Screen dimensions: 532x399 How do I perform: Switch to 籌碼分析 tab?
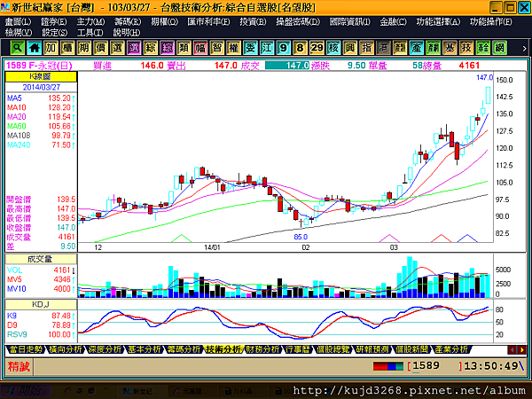click(x=184, y=349)
